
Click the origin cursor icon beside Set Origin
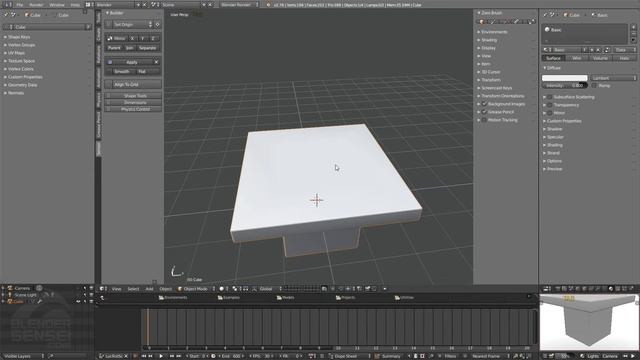click(158, 24)
